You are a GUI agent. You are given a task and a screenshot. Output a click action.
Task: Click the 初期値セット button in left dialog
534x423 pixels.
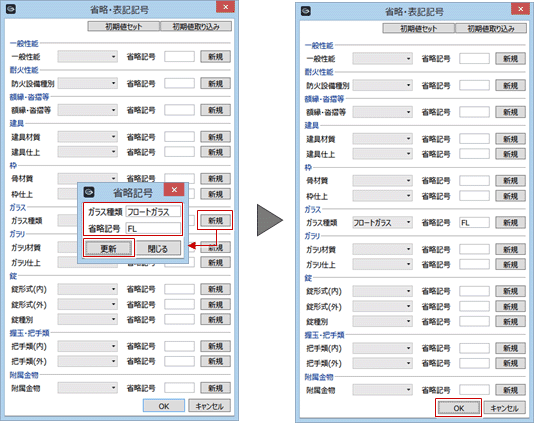click(x=124, y=27)
